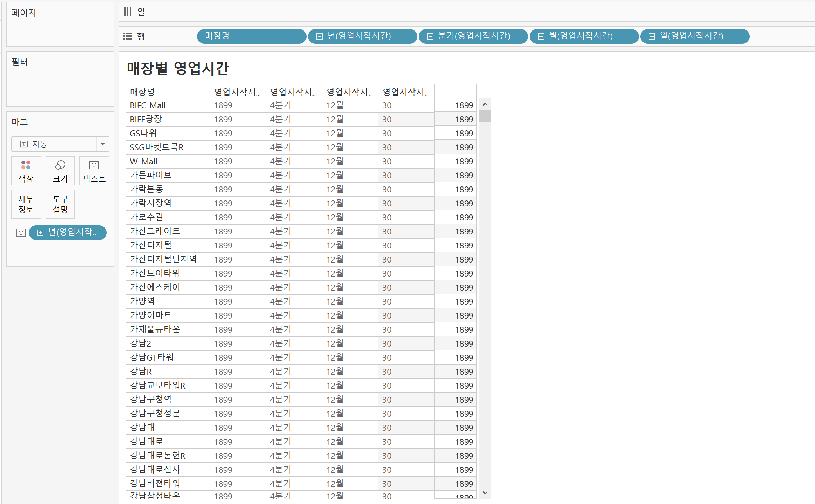Select the BIFC Mall row label
Image resolution: width=815 pixels, height=504 pixels.
[x=148, y=105]
